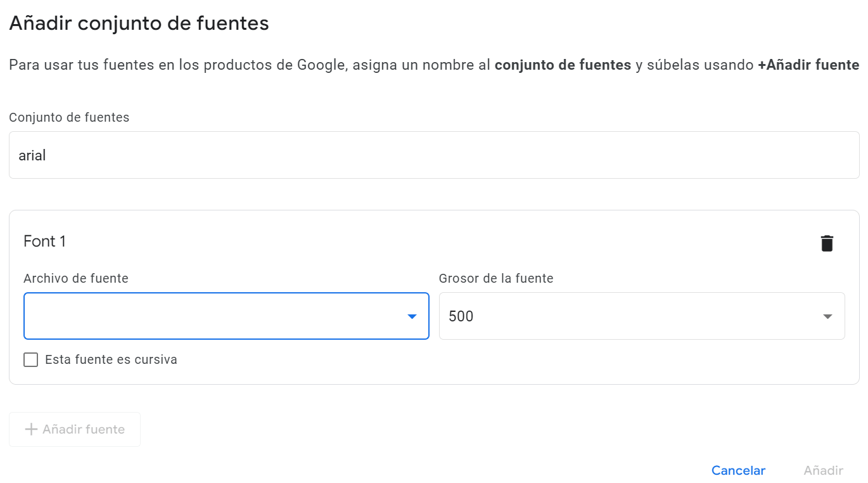Click the plus icon inside Añadir fuente
Image resolution: width=868 pixels, height=483 pixels.
click(x=30, y=429)
